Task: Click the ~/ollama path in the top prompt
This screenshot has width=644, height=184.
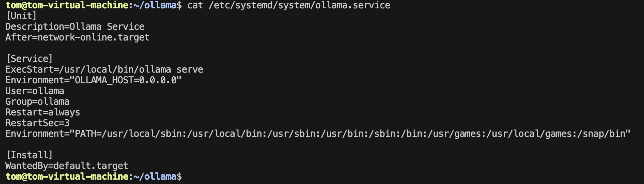Action: (x=155, y=5)
